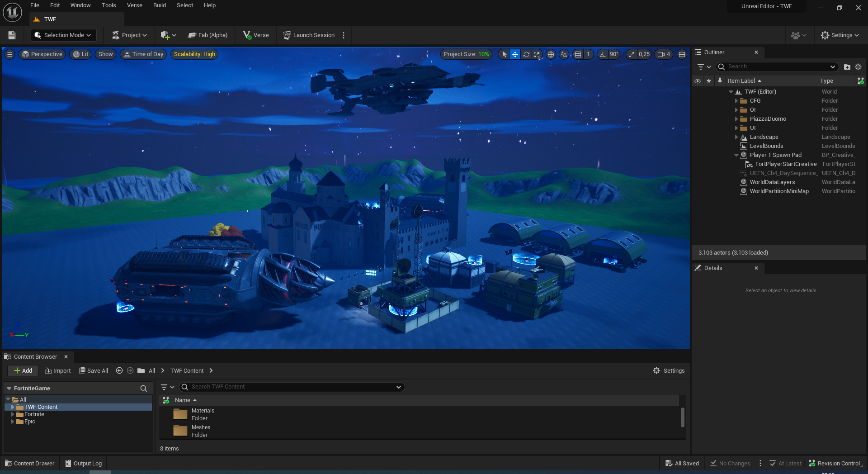
Task: Open scale snap value 0,25 menu
Action: click(644, 54)
